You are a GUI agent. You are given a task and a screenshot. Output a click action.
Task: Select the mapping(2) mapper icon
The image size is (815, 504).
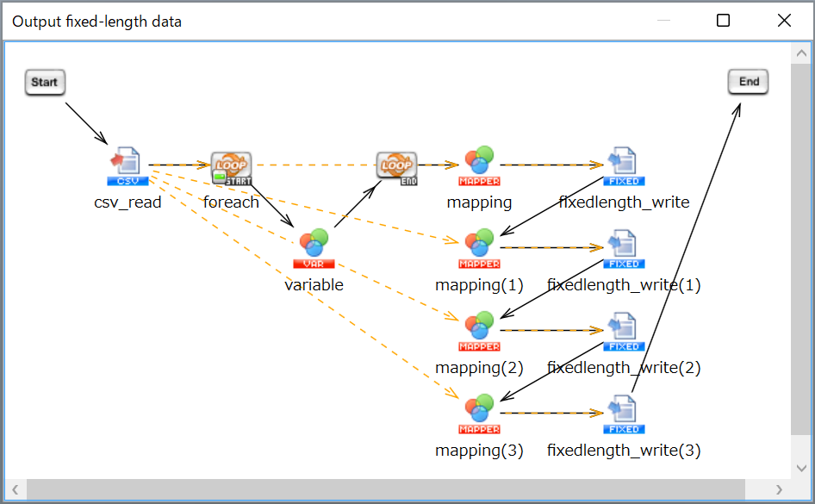[479, 331]
